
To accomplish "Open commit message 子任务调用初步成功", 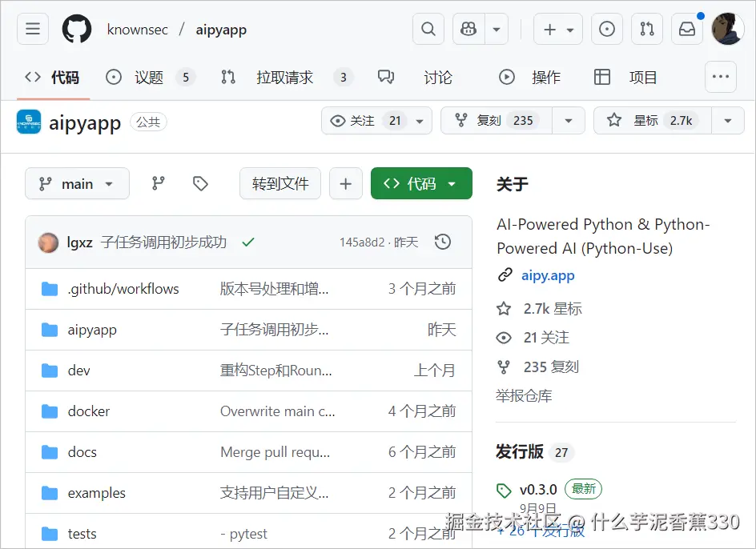I will 163,242.
